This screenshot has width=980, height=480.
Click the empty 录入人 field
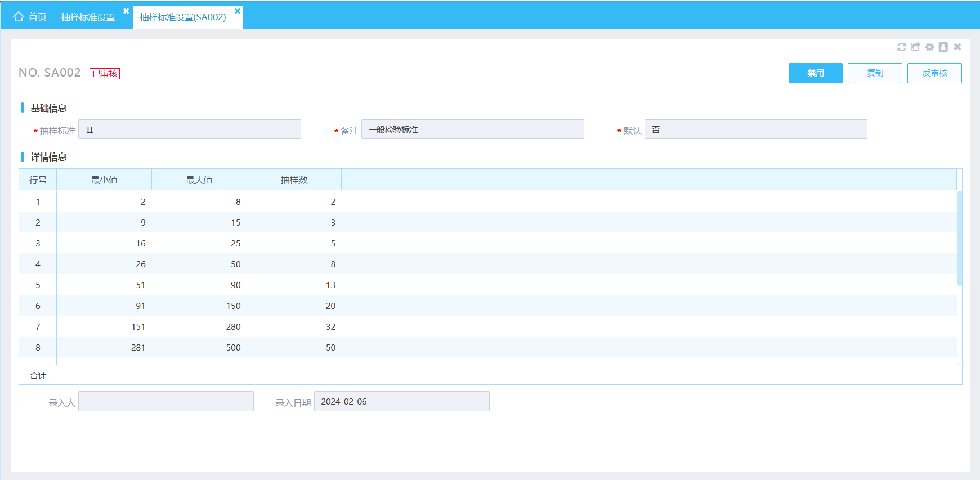(166, 401)
